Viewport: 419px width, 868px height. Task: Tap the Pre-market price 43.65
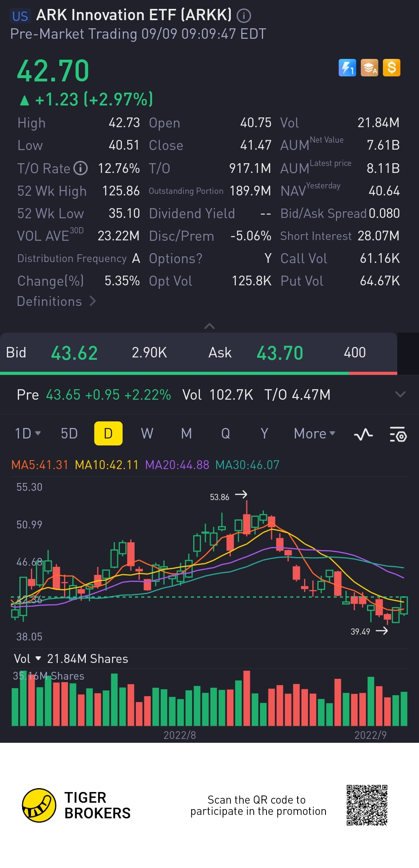point(63,395)
